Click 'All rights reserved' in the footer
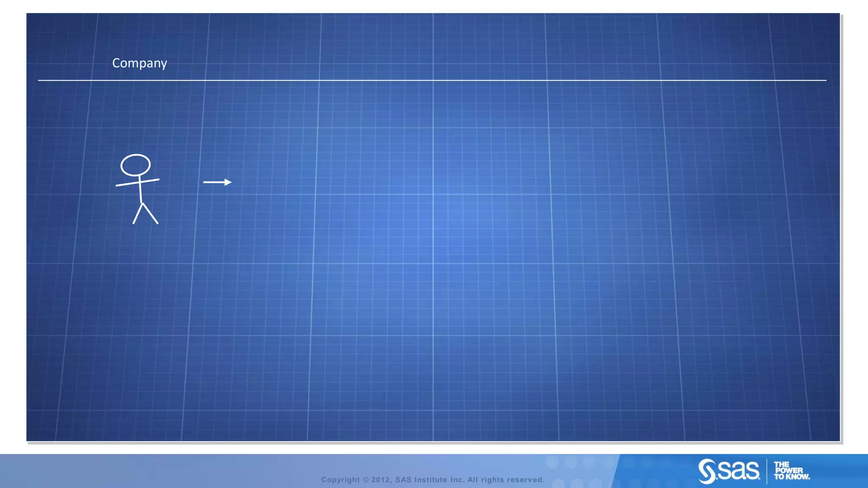Image resolution: width=868 pixels, height=488 pixels. tap(506, 480)
